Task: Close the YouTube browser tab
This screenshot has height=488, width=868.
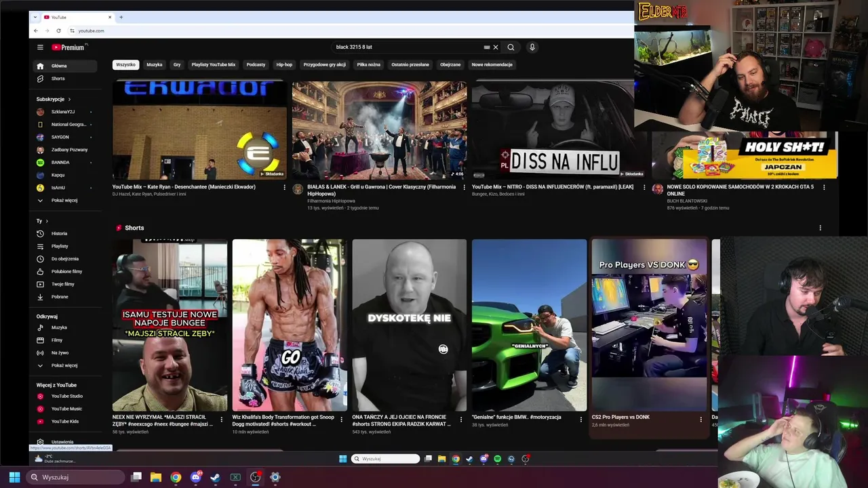Action: [x=110, y=17]
